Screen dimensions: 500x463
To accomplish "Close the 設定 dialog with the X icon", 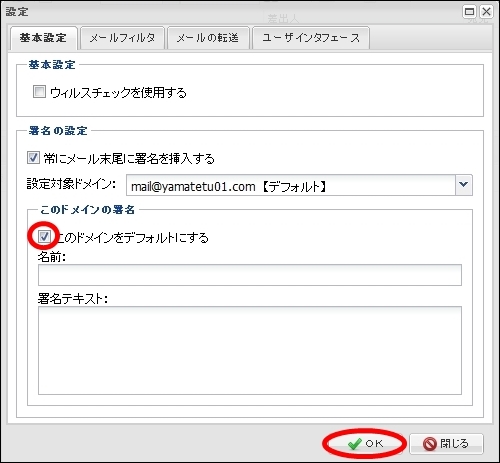I will (x=486, y=12).
